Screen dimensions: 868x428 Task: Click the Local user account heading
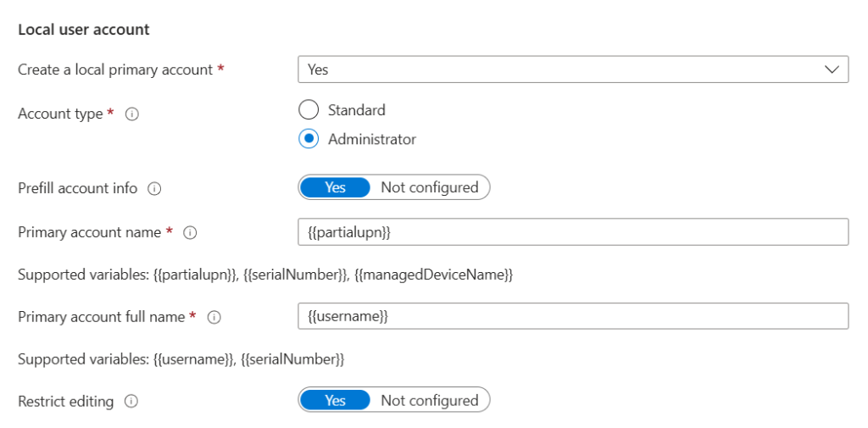pyautogui.click(x=84, y=30)
